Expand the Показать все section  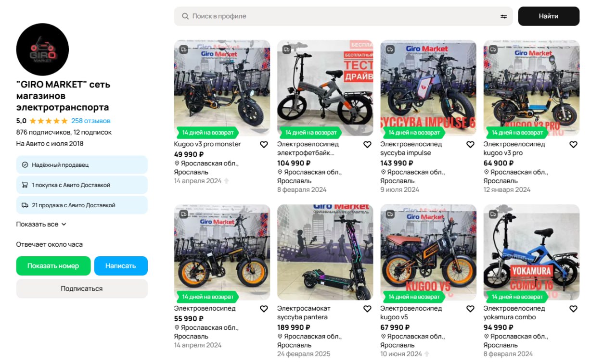pyautogui.click(x=41, y=224)
